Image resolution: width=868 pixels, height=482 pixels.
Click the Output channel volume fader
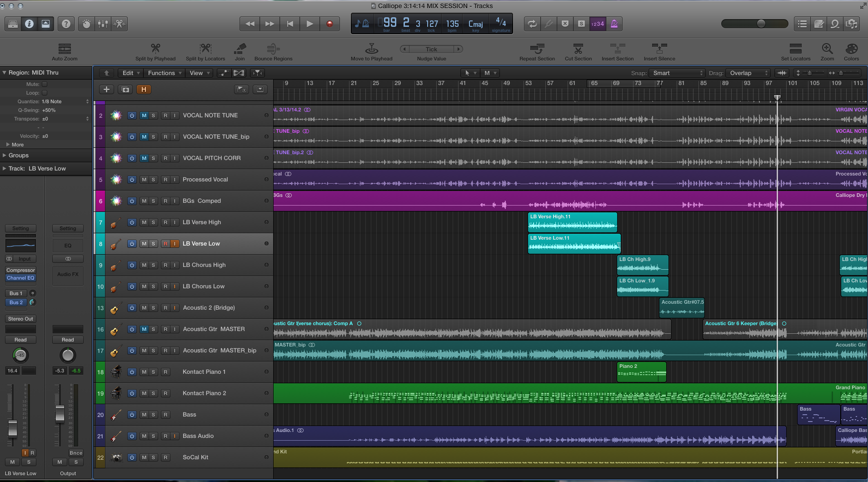[60, 414]
